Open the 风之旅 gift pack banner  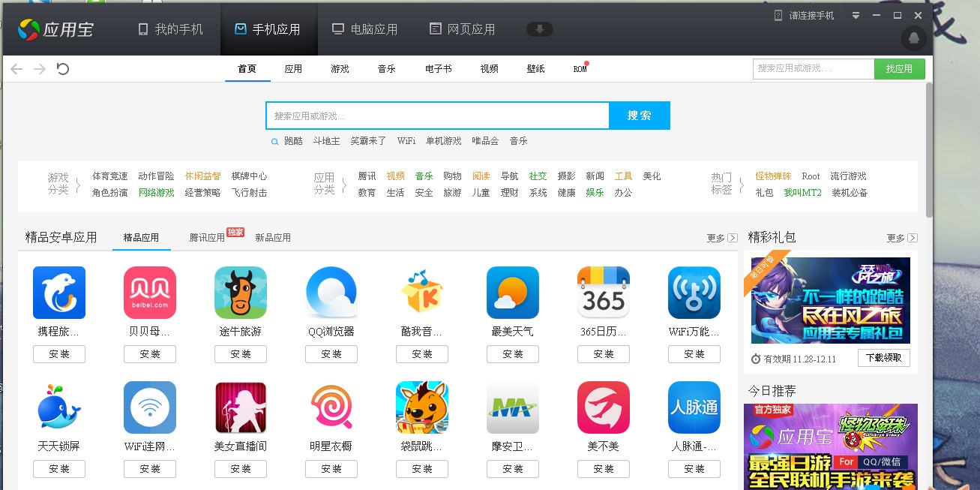click(831, 300)
